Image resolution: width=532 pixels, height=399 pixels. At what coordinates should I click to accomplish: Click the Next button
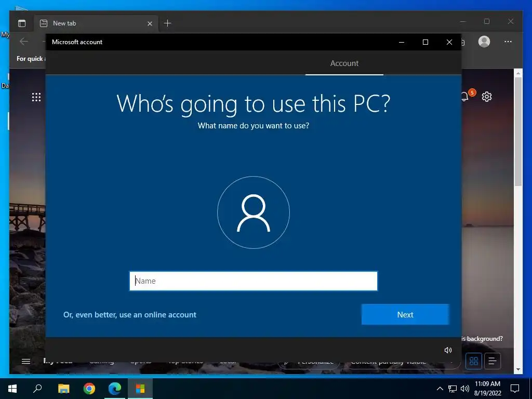point(405,314)
